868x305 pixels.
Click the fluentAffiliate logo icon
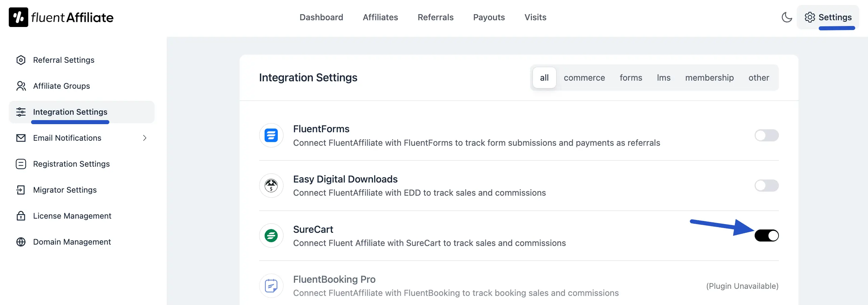coord(19,17)
